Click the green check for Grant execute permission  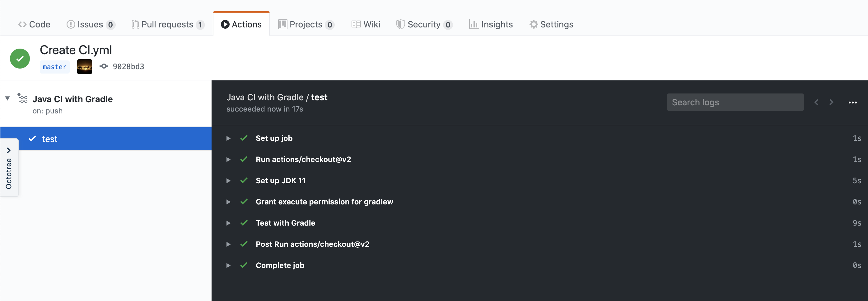[244, 202]
